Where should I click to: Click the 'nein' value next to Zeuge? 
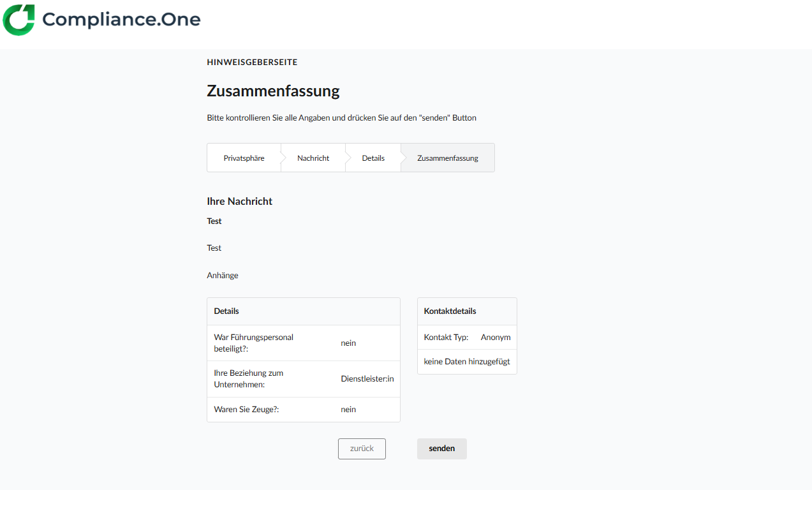(x=348, y=410)
